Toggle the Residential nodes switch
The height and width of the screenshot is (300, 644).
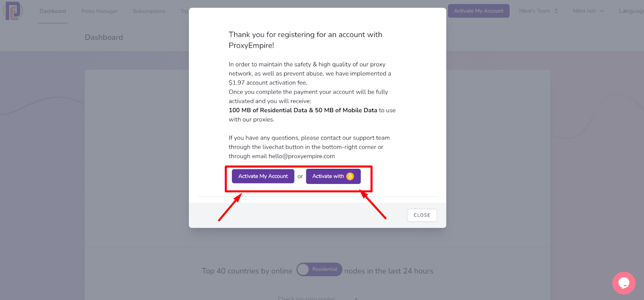coord(320,269)
